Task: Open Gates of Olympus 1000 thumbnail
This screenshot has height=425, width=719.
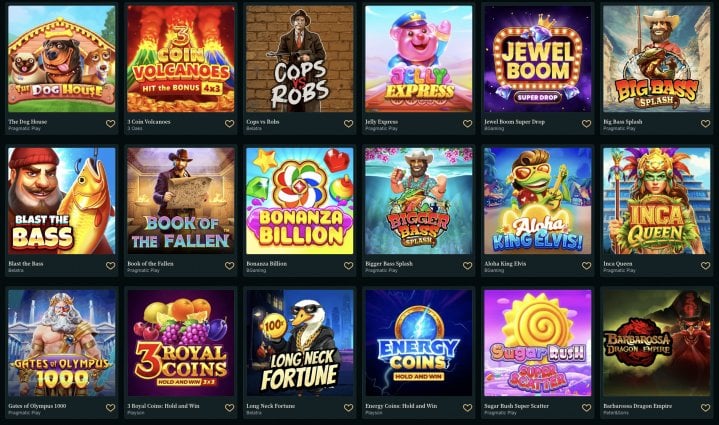Action: [x=61, y=343]
